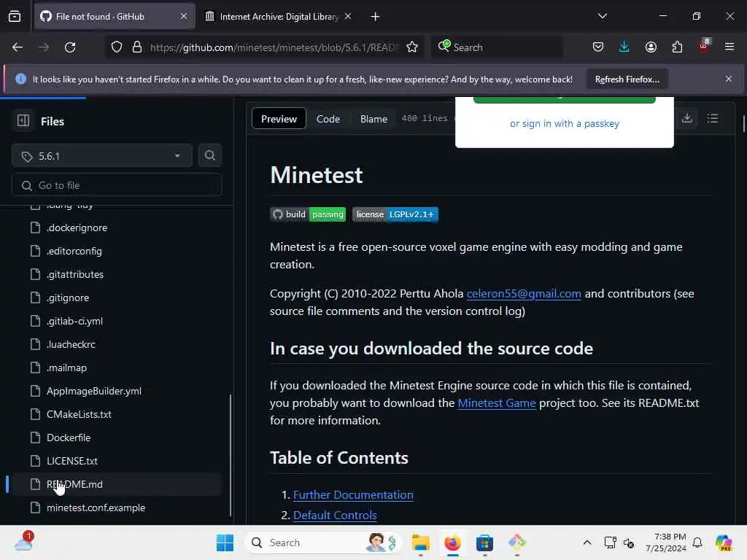Open the README outline icon
Screen dimensions: 747x560
click(x=712, y=118)
